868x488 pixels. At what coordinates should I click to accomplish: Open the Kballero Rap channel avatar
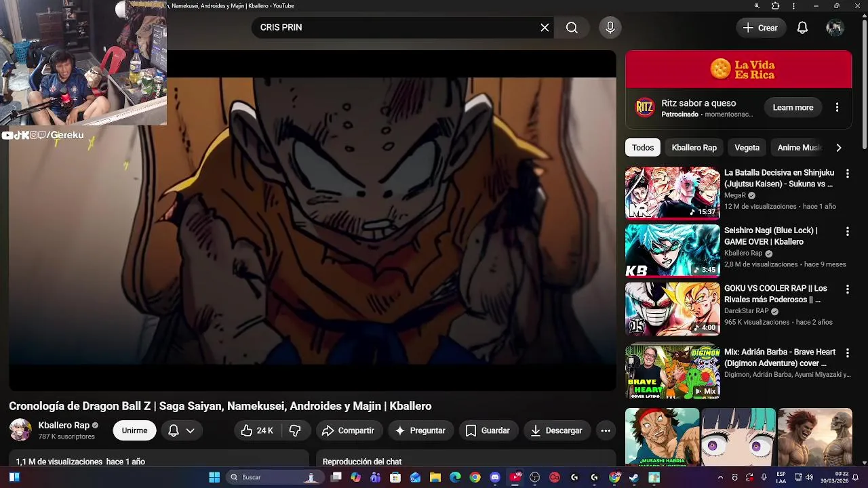pos(20,430)
